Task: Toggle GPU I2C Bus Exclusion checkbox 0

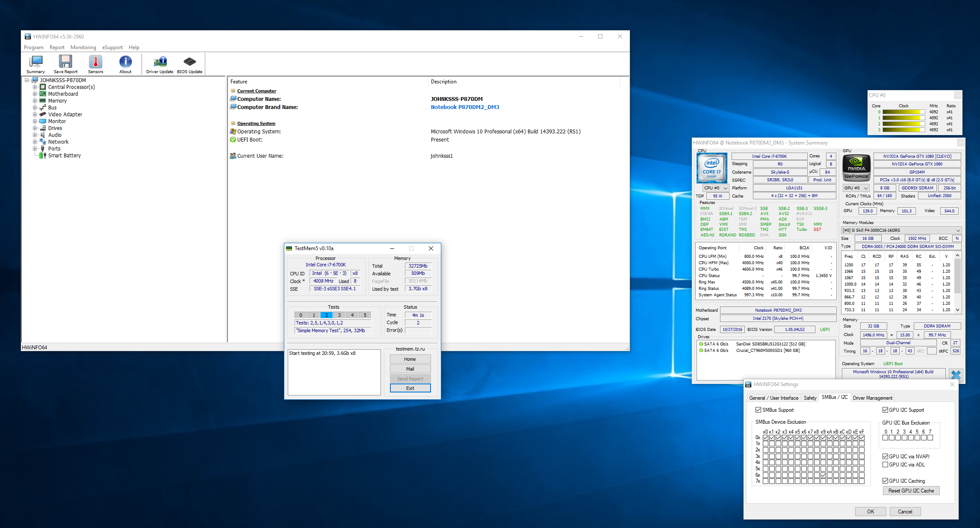Action: pyautogui.click(x=886, y=437)
